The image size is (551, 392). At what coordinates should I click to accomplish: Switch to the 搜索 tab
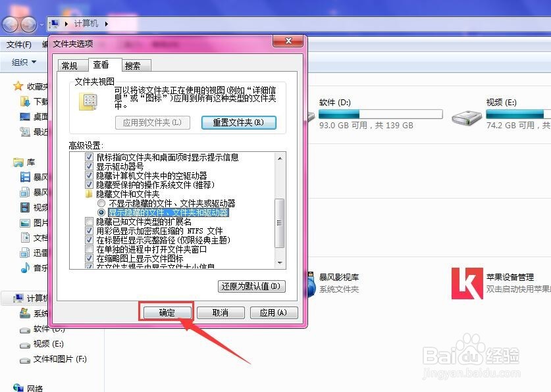(x=136, y=66)
